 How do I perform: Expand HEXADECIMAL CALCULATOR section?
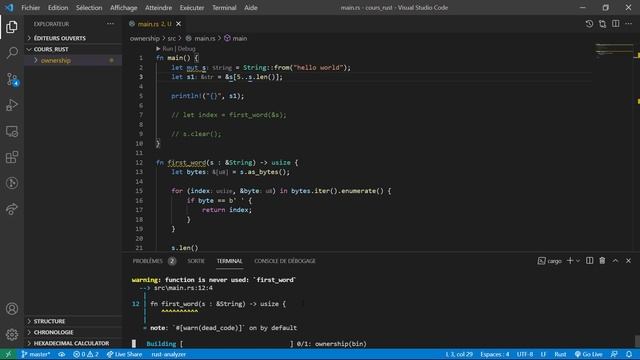(73, 343)
